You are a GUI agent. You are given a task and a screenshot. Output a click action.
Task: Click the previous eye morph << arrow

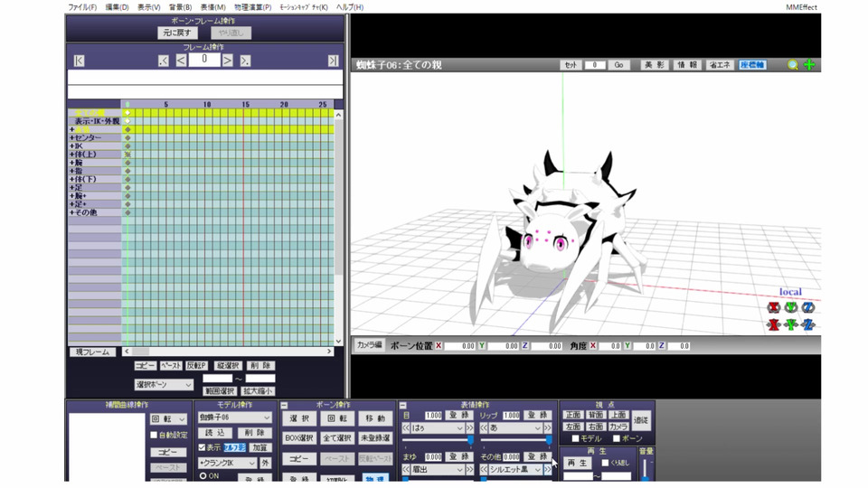click(x=406, y=428)
